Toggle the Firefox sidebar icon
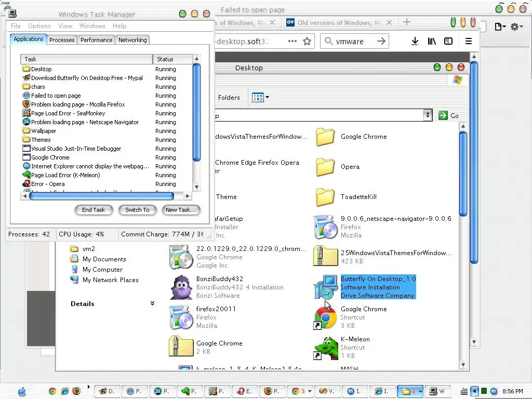 pyautogui.click(x=448, y=41)
